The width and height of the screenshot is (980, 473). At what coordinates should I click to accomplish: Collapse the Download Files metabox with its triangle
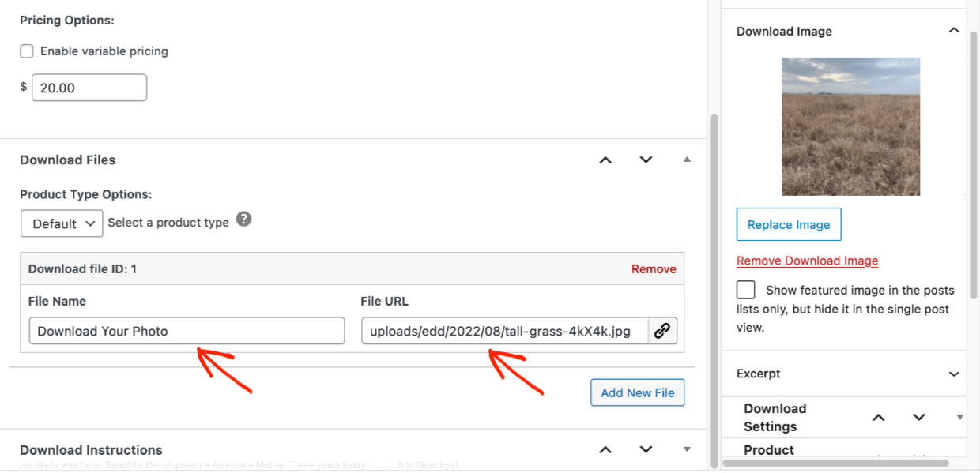687,159
